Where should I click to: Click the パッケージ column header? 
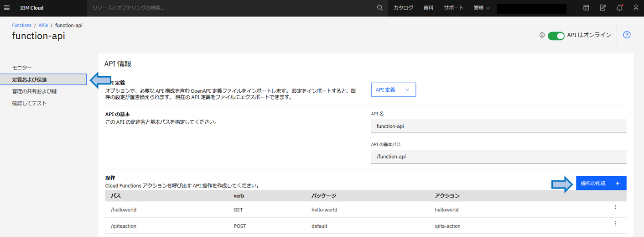324,195
